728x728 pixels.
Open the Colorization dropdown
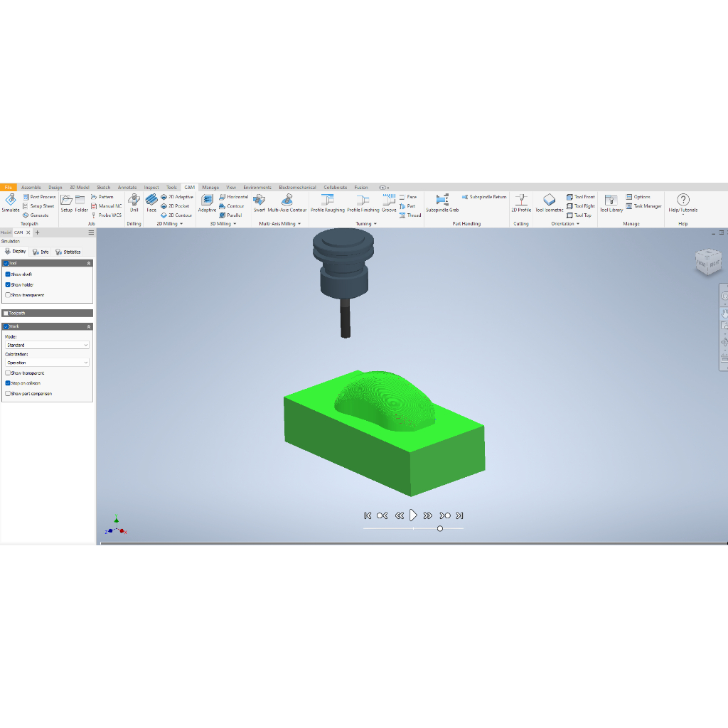coord(47,363)
